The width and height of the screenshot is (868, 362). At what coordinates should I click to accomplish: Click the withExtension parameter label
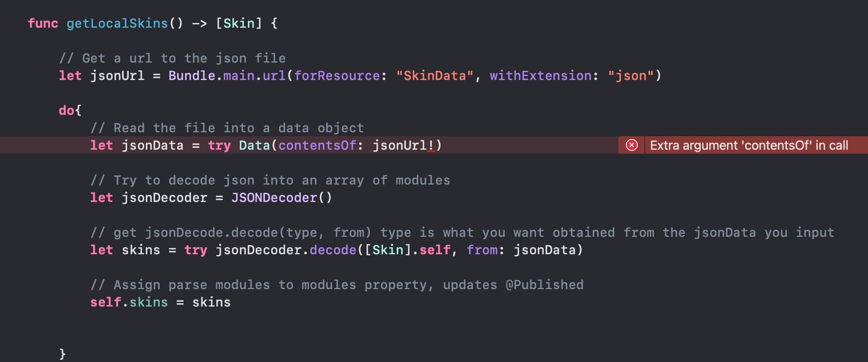pyautogui.click(x=540, y=75)
